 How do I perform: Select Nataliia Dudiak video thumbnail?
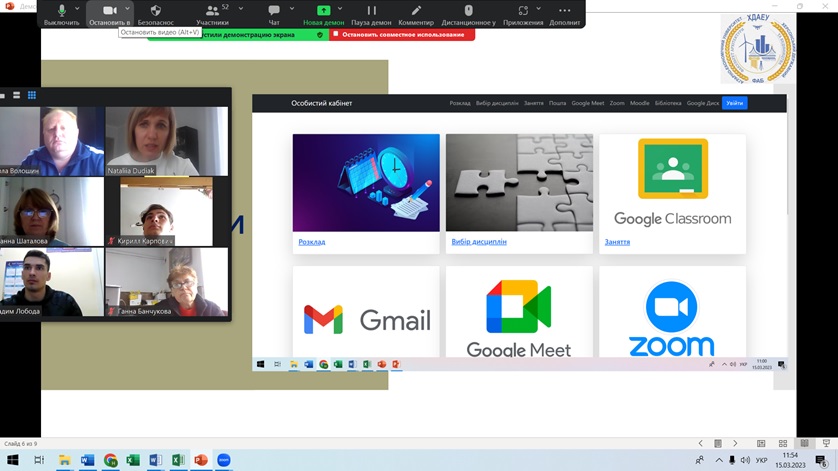(x=167, y=141)
